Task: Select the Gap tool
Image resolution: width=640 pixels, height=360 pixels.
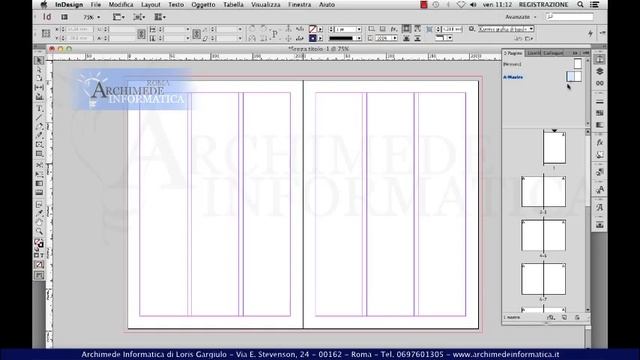Action: [39, 87]
